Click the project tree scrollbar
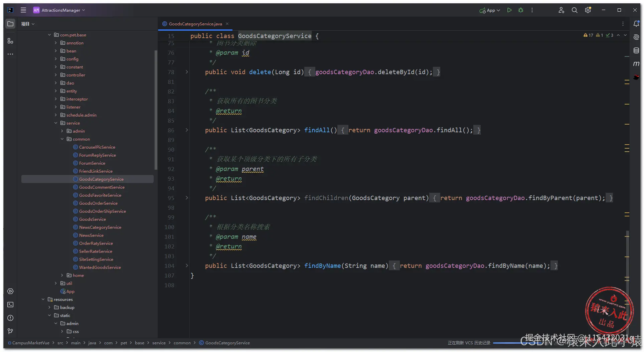This screenshot has width=644, height=352. click(156, 110)
